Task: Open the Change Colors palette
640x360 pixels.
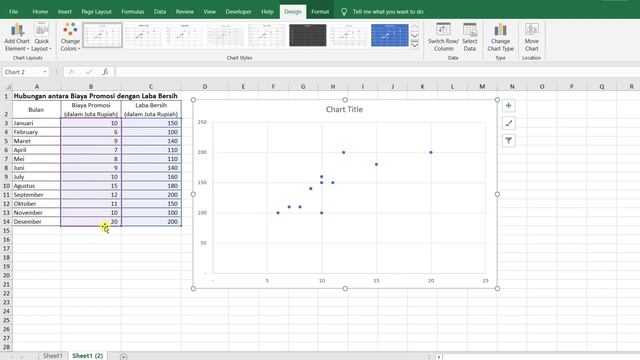Action: [x=70, y=37]
